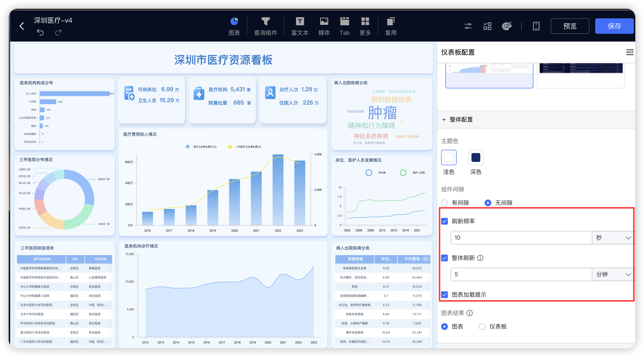The image size is (644, 357).
Task: Click the overall refresh field showing 5
Action: point(521,274)
